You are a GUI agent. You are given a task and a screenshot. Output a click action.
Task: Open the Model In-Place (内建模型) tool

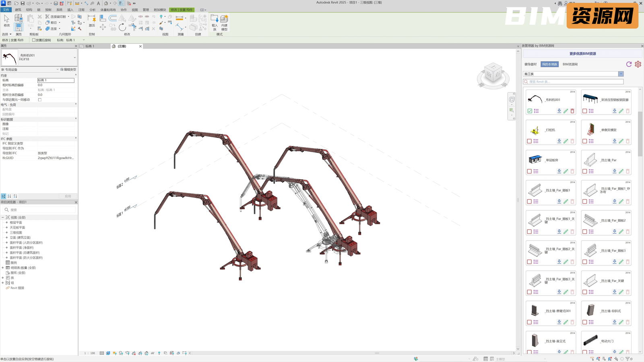(224, 23)
